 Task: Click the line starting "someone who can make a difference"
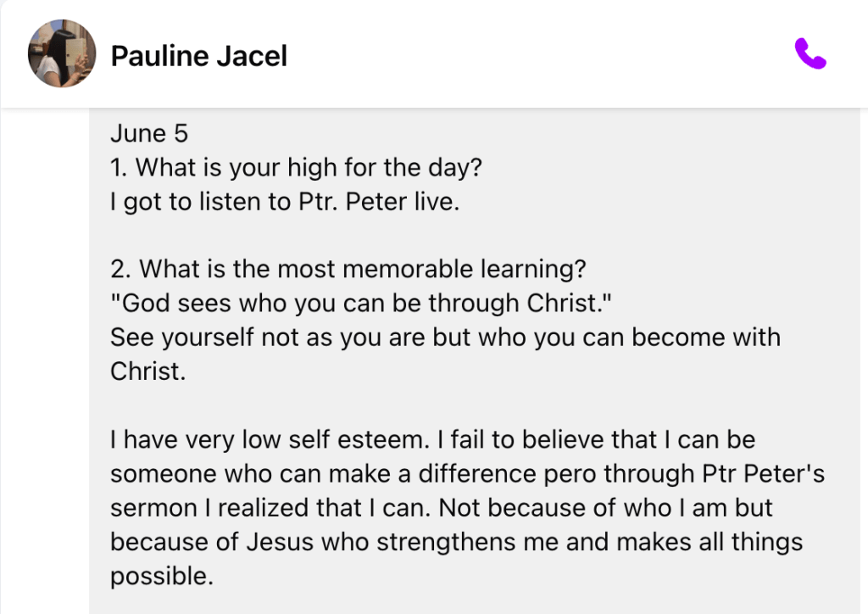click(x=467, y=474)
